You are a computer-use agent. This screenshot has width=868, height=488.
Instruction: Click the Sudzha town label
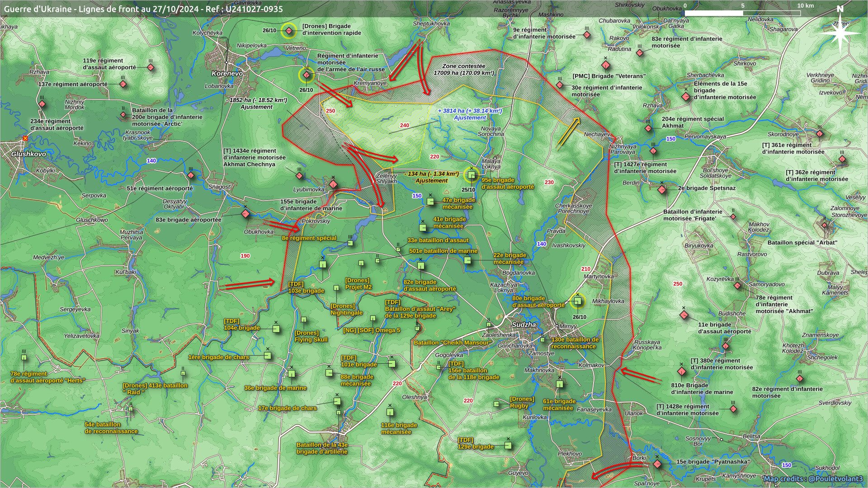524,325
